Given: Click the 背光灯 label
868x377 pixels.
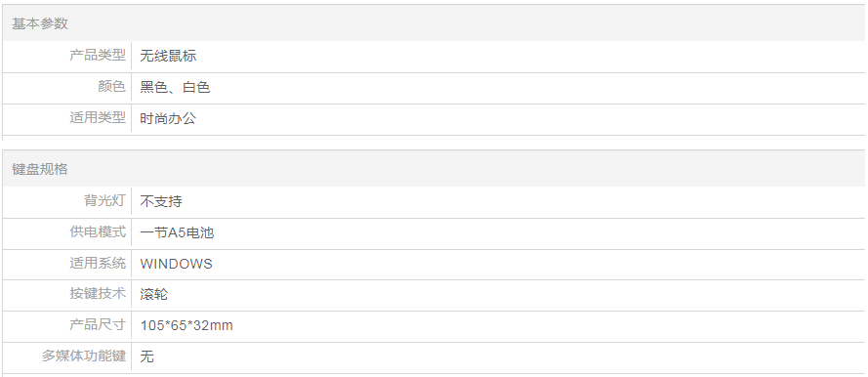Looking at the screenshot, I should click(x=104, y=200).
